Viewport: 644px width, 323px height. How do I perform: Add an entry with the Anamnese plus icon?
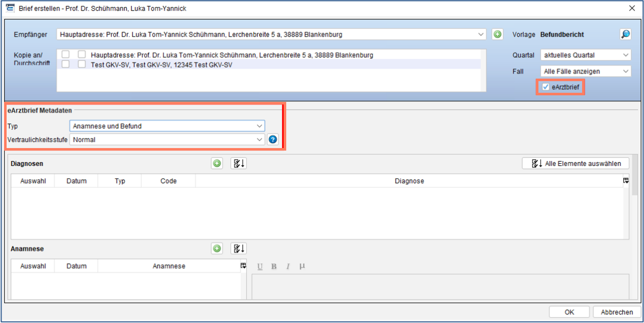point(217,248)
